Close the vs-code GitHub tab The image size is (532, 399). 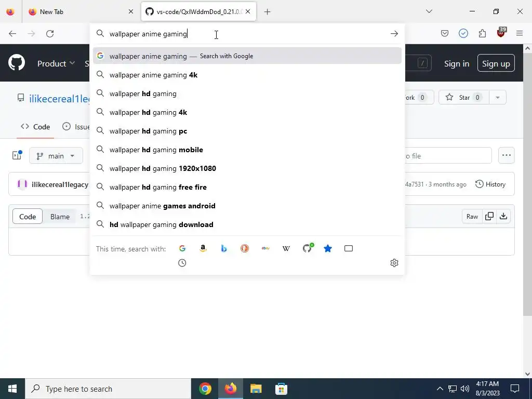tap(248, 11)
